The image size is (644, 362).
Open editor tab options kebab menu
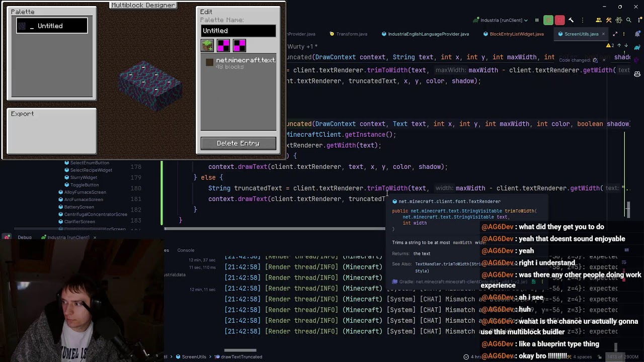click(624, 34)
